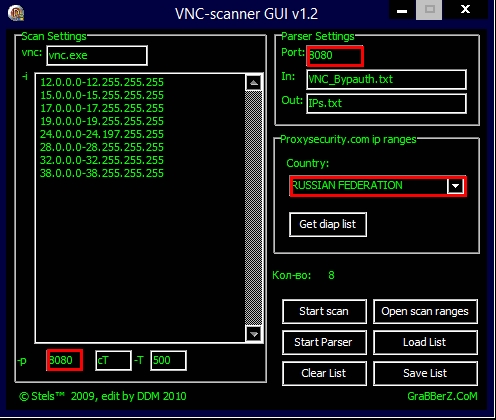Click the IP ranges list scrollbar track
The image size is (496, 420).
click(x=254, y=208)
